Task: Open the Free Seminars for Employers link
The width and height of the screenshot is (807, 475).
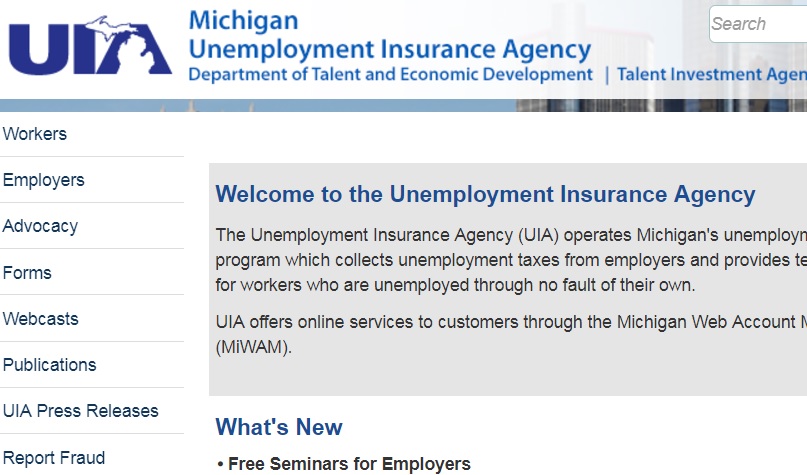Action: pyautogui.click(x=349, y=464)
